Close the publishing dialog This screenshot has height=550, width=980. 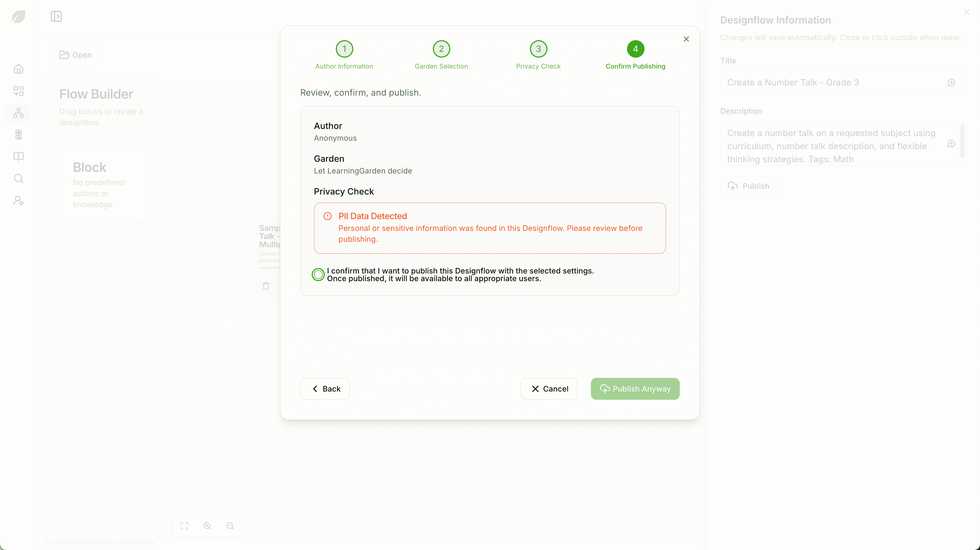tap(686, 39)
